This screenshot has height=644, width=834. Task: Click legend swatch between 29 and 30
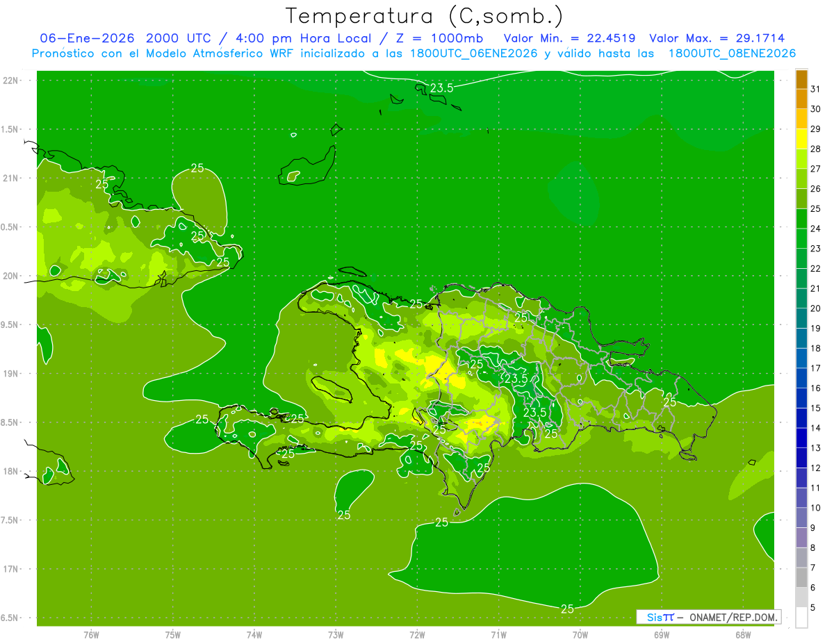(x=801, y=119)
